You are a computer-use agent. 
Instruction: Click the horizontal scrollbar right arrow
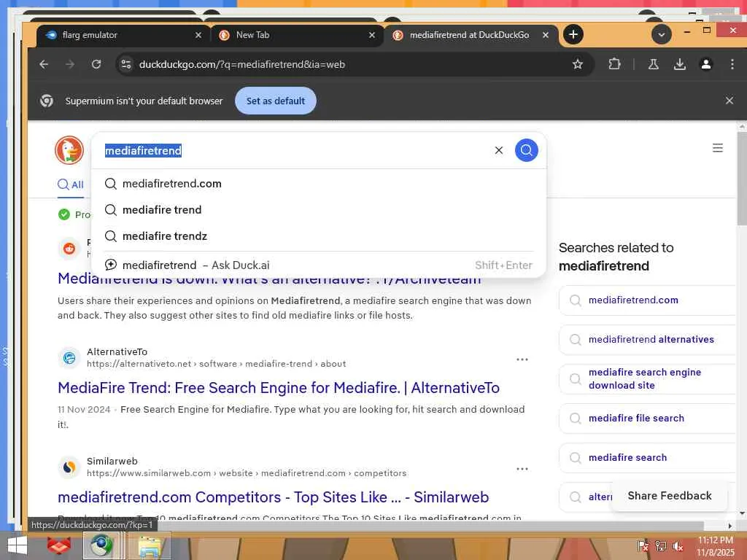[729, 526]
